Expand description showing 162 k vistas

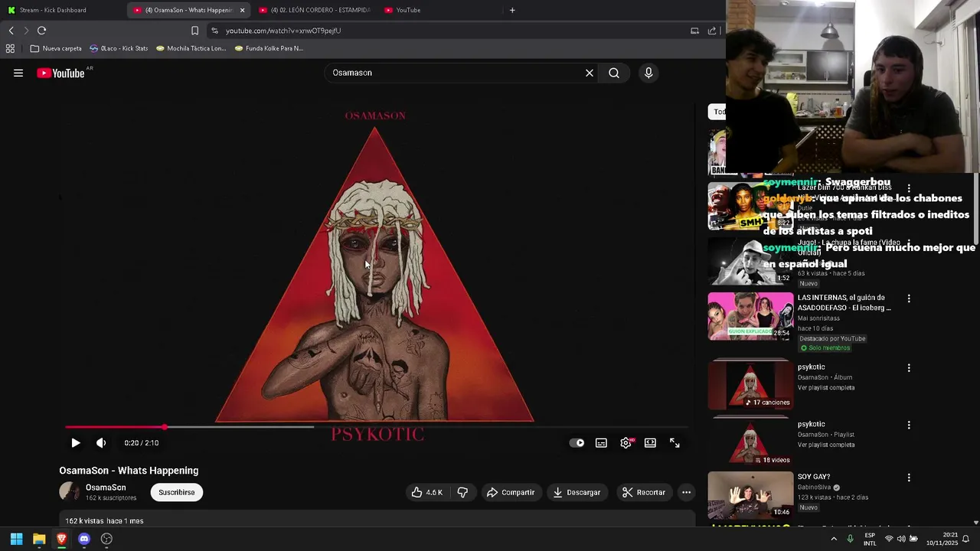(377, 520)
